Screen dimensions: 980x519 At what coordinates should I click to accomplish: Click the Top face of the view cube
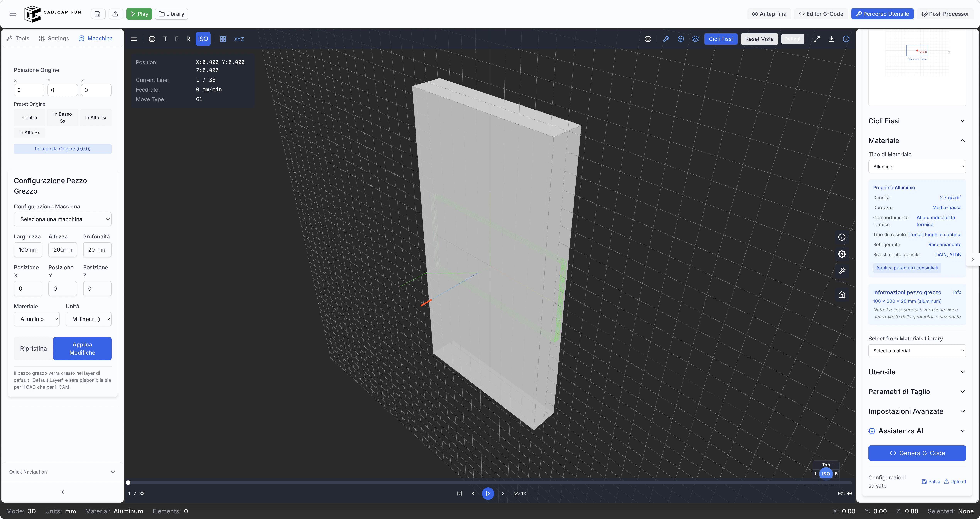pos(826,465)
